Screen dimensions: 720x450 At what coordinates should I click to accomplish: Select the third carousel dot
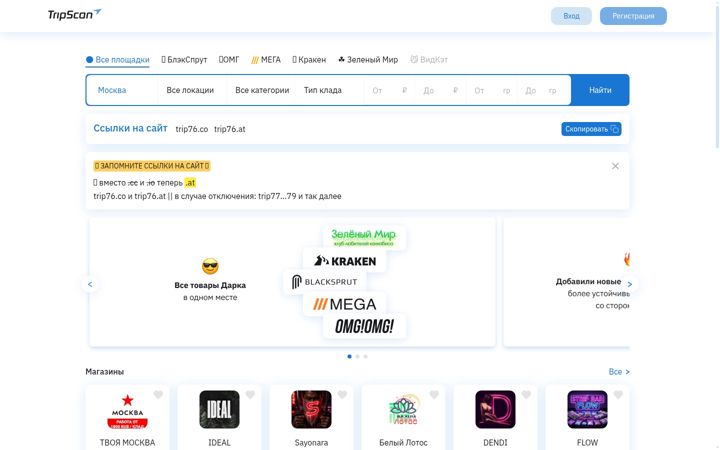pyautogui.click(x=366, y=356)
